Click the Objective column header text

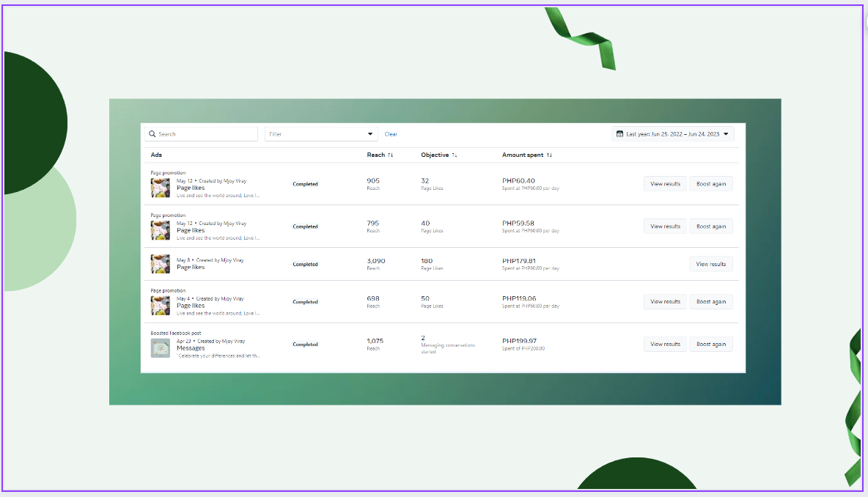tap(435, 155)
